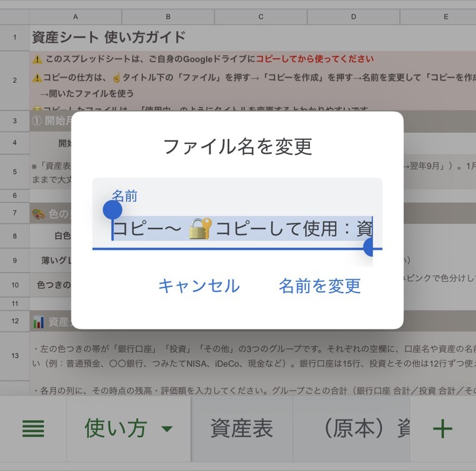Tap the right text selection handle
Image resolution: width=476 pixels, height=471 pixels.
pyautogui.click(x=368, y=247)
